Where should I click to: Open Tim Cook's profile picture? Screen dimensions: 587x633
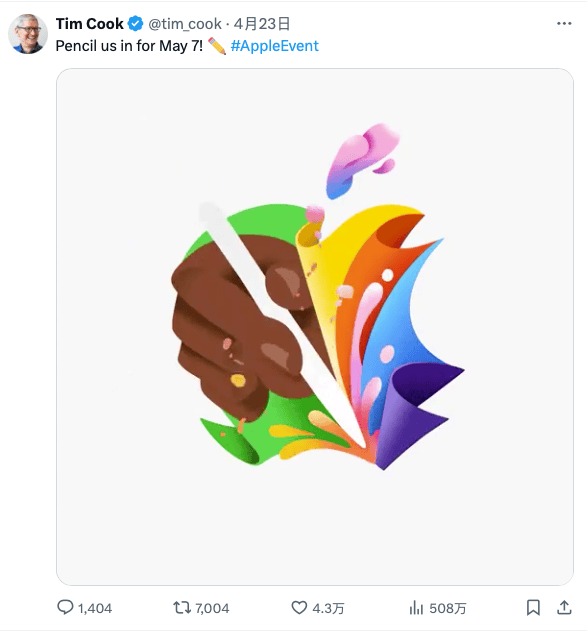(x=28, y=34)
